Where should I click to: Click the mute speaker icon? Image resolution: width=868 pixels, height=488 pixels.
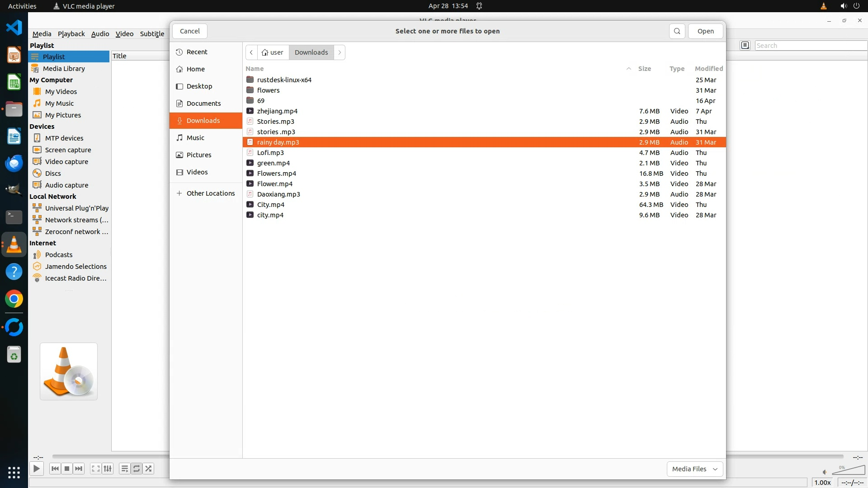(824, 472)
